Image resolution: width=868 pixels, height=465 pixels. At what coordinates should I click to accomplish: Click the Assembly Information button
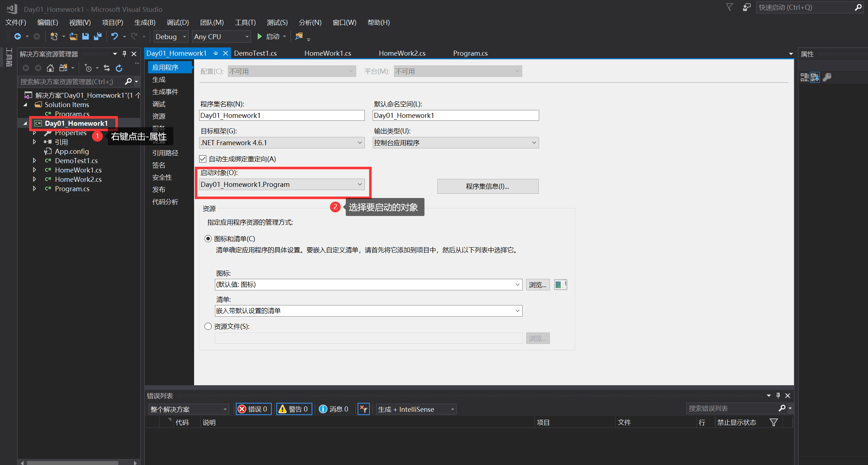tap(487, 186)
